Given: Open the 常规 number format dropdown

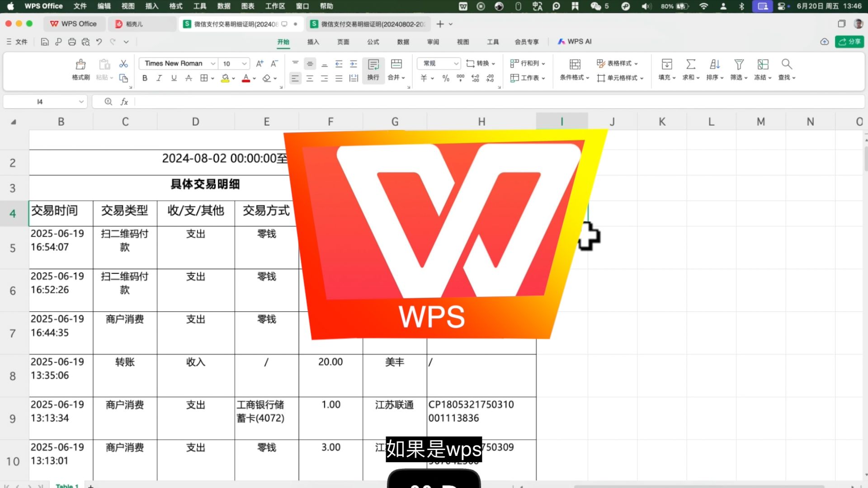Looking at the screenshot, I should point(456,64).
